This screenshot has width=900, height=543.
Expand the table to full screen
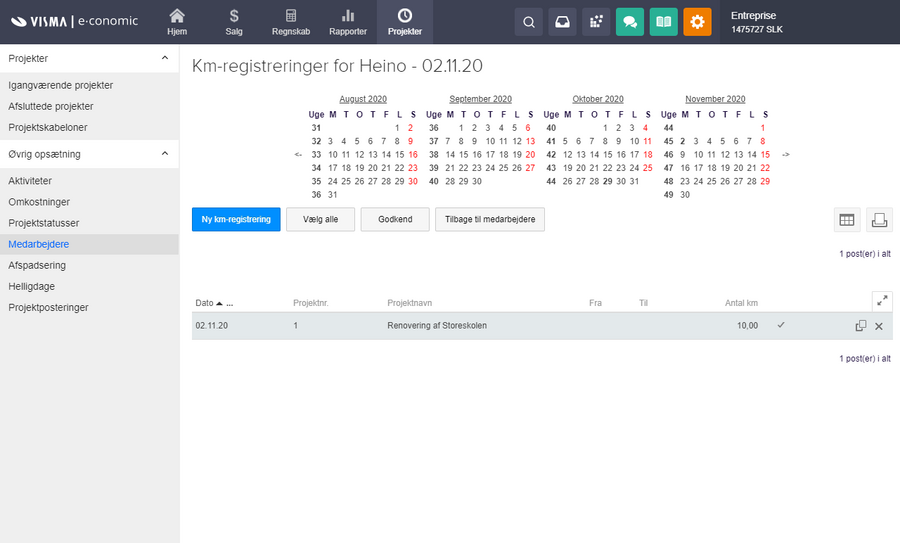pos(881,300)
